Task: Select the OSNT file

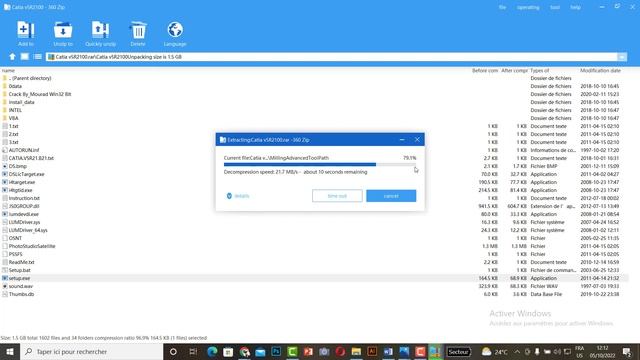Action: pos(12,238)
